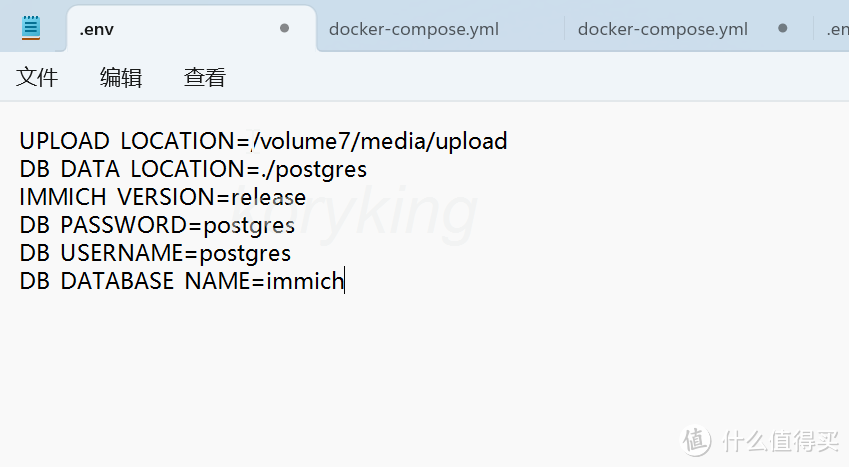Screen dimensions: 849x467
Task: Click the empty editor area below the text
Action: click(x=400, y=370)
